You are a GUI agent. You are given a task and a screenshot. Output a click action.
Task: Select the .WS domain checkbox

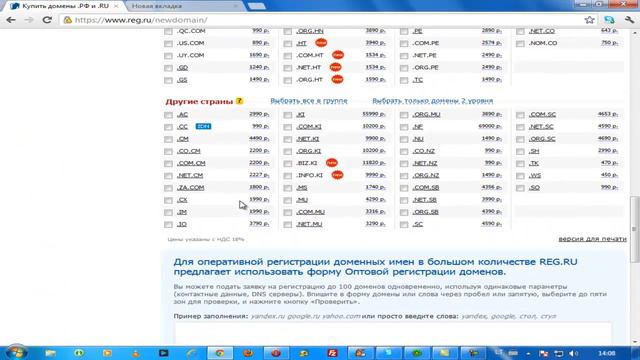coord(520,176)
